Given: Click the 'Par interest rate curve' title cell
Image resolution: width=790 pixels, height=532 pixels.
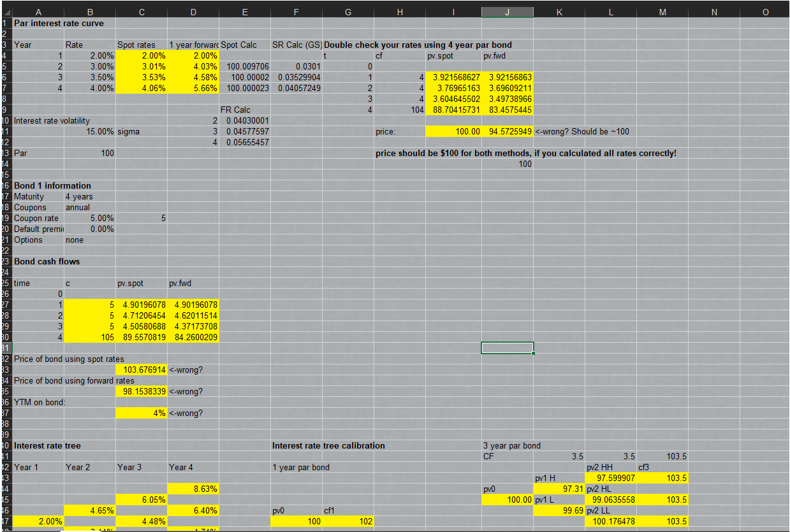Looking at the screenshot, I should point(59,23).
